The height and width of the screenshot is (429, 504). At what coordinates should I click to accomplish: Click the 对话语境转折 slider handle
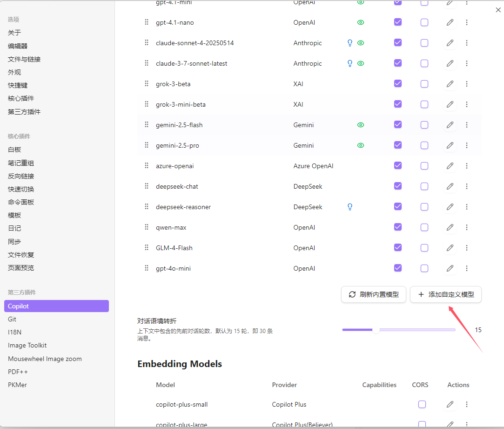pyautogui.click(x=376, y=330)
